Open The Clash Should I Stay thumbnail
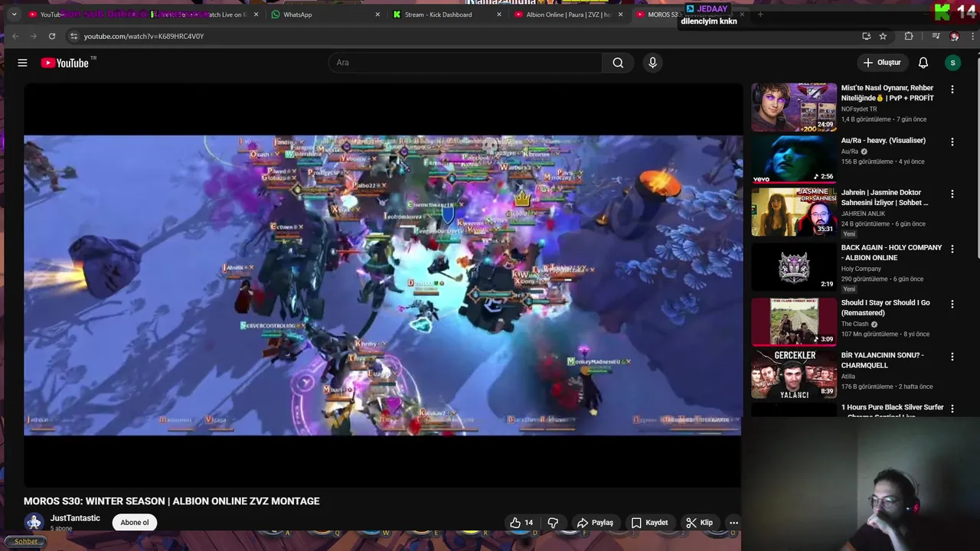This screenshot has height=551, width=980. coord(794,321)
